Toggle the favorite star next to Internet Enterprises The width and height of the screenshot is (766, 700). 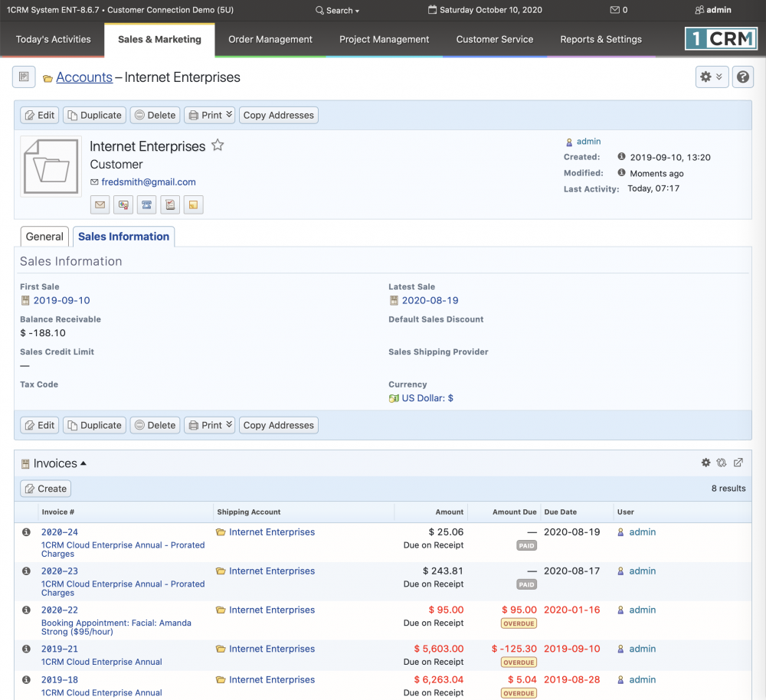tap(217, 145)
